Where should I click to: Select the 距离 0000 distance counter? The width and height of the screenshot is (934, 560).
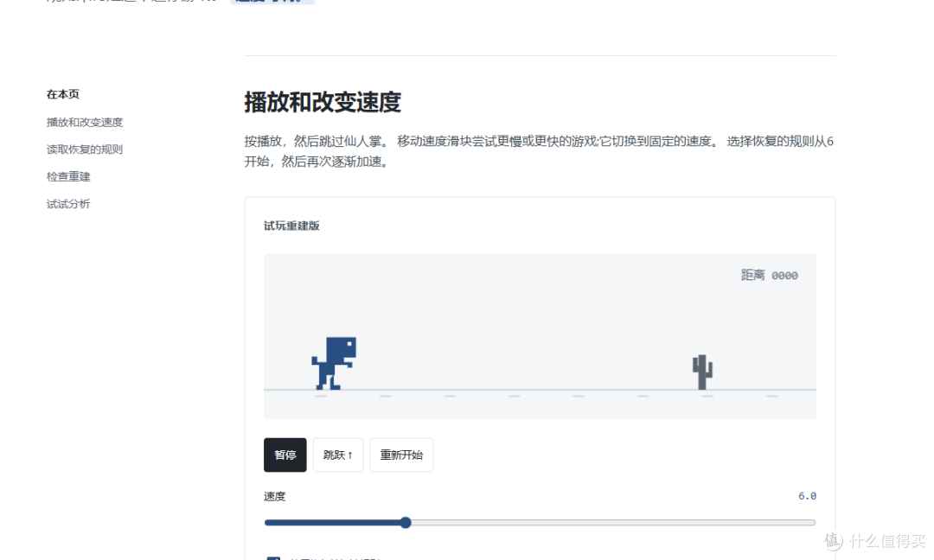769,275
